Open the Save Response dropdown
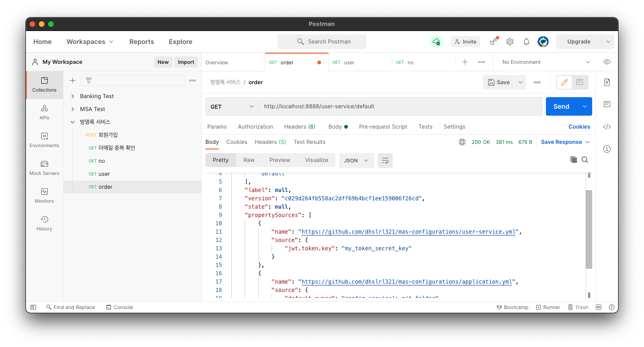The height and width of the screenshot is (347, 644). point(565,142)
